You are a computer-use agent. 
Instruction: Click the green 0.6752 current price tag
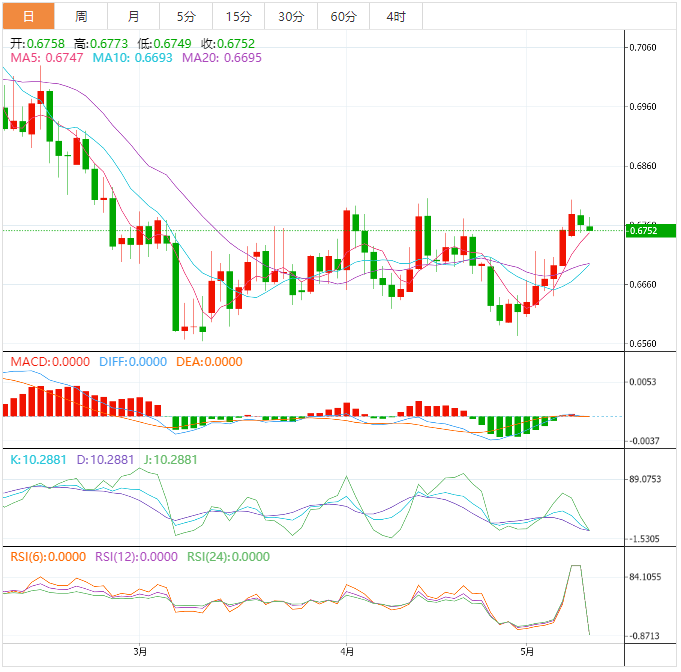coord(647,231)
